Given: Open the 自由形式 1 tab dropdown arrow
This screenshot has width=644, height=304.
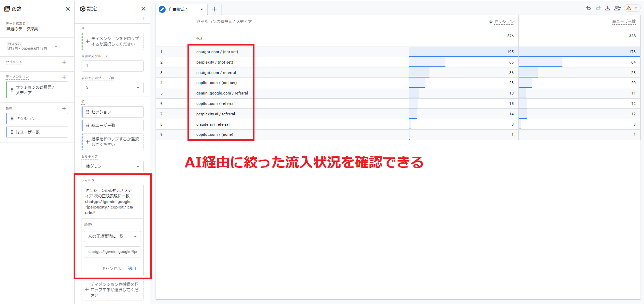Looking at the screenshot, I should (202, 9).
